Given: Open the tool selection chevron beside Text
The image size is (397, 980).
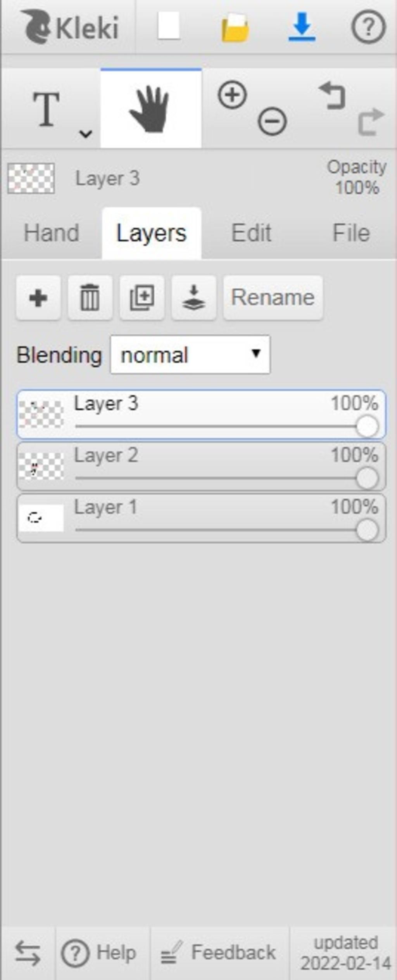Looking at the screenshot, I should click(x=85, y=134).
